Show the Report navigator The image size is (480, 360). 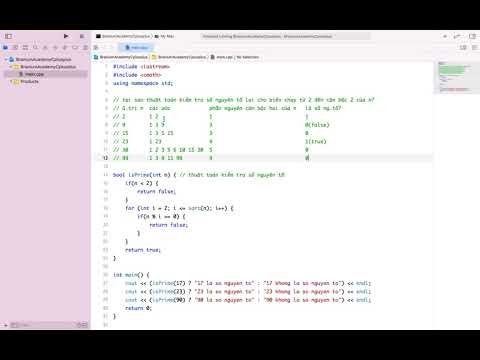pyautogui.click(x=85, y=48)
